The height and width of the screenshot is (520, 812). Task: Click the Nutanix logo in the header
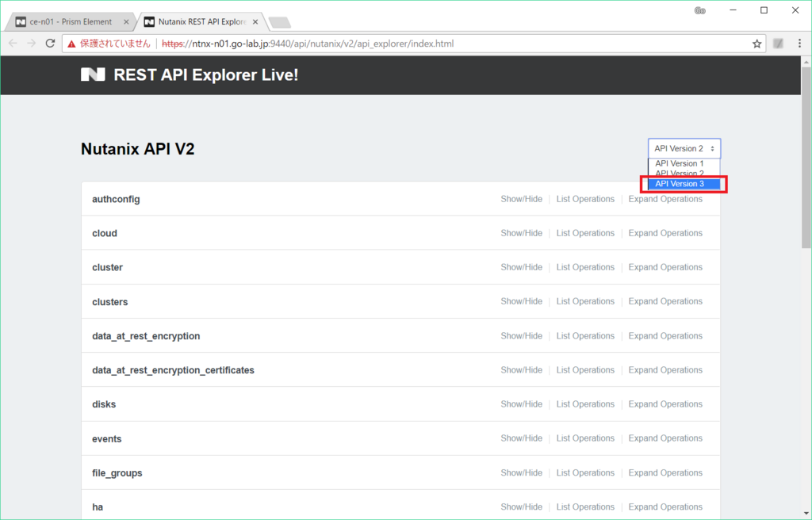[92, 75]
